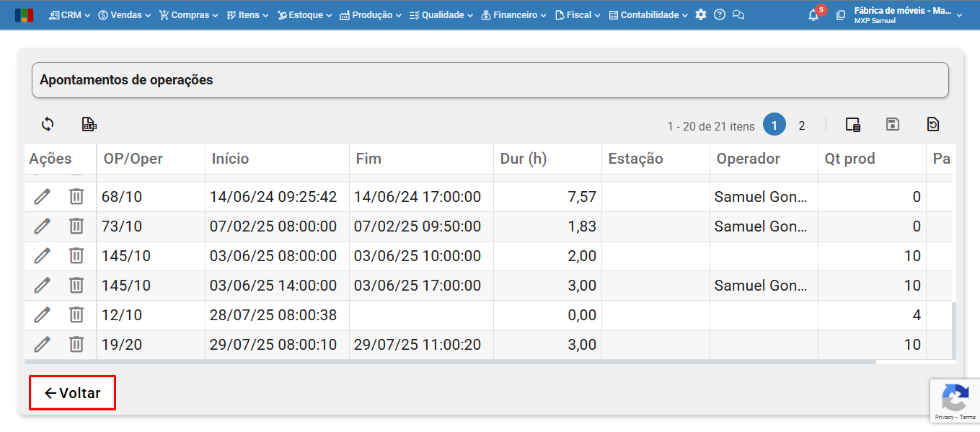Viewport: 980px width, 432px height.
Task: Click the save layout disk icon
Action: (893, 124)
